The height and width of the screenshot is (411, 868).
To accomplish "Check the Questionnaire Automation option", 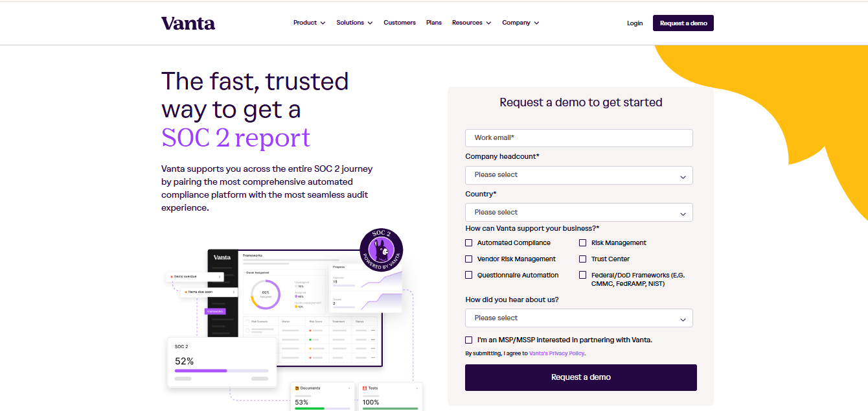I will [x=469, y=276].
